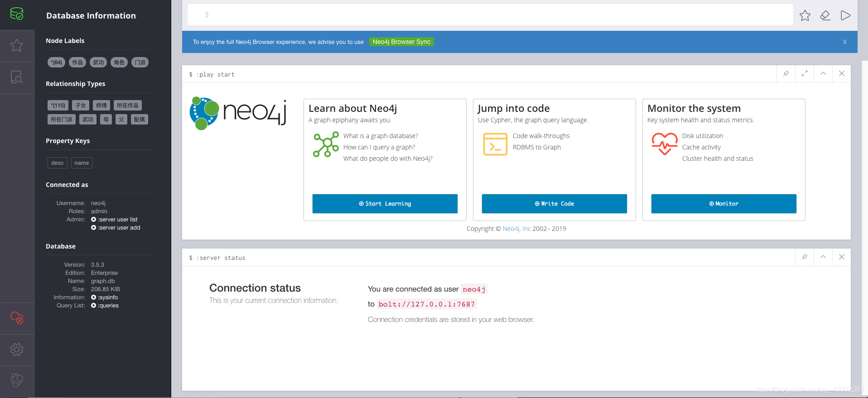
Task: Open 'Cluster health and status'
Action: coord(718,158)
